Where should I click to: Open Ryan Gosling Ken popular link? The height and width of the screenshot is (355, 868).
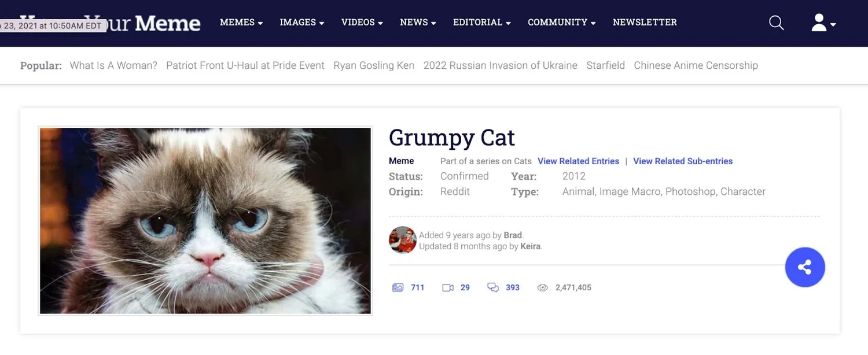click(x=374, y=65)
